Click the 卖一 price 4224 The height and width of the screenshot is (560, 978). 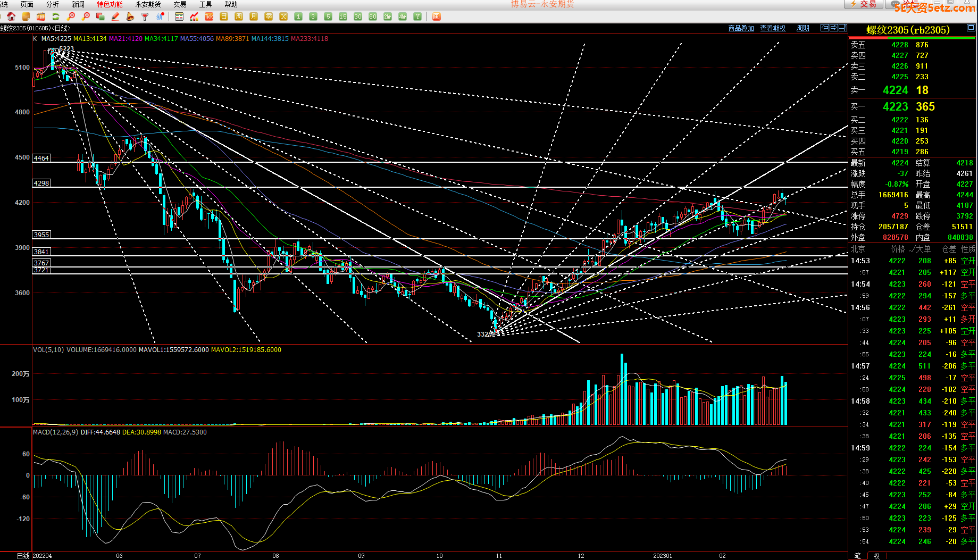click(x=896, y=90)
